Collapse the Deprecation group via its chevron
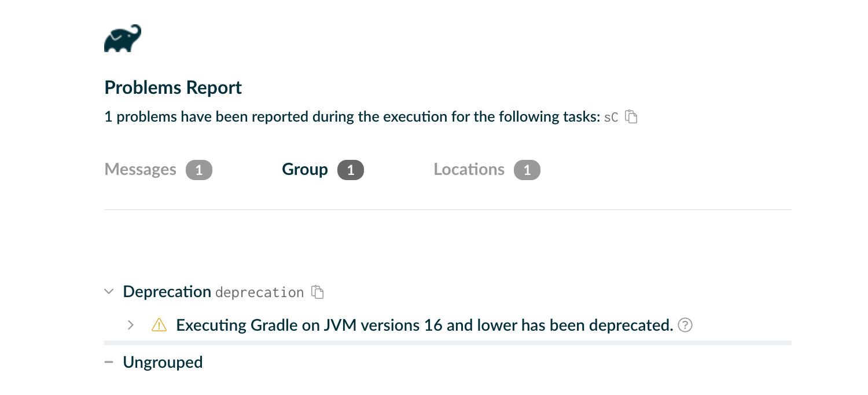Screen dimensions: 868x395 click(x=109, y=291)
